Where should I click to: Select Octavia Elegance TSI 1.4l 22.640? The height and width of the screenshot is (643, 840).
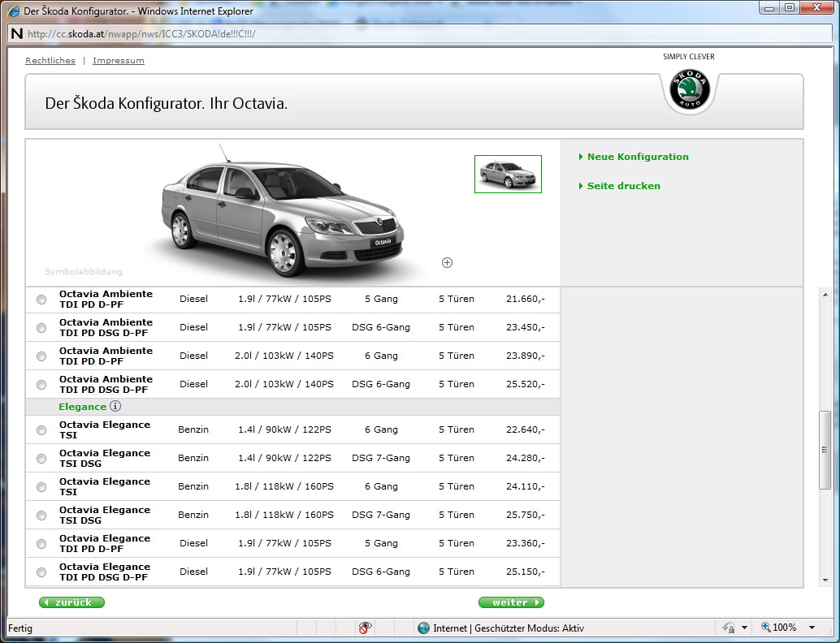pos(41,430)
